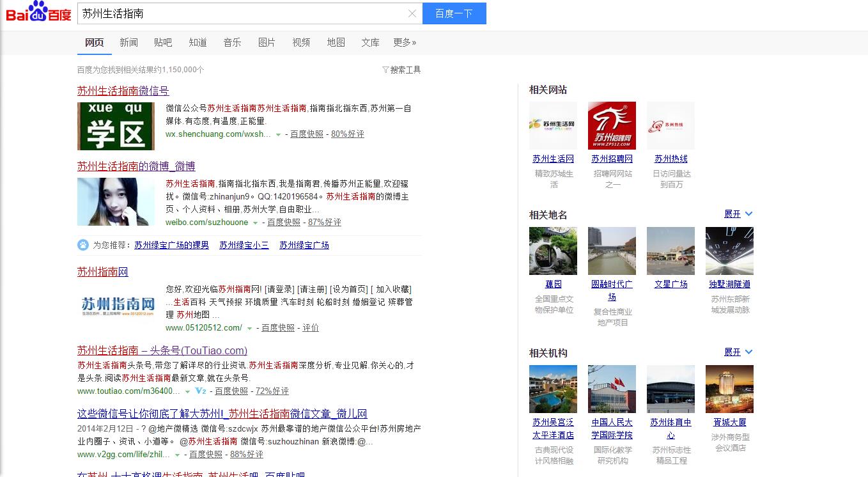Image resolution: width=868 pixels, height=477 pixels.
Task: Click the paw icon beside 为您推荐
Action: click(83, 245)
